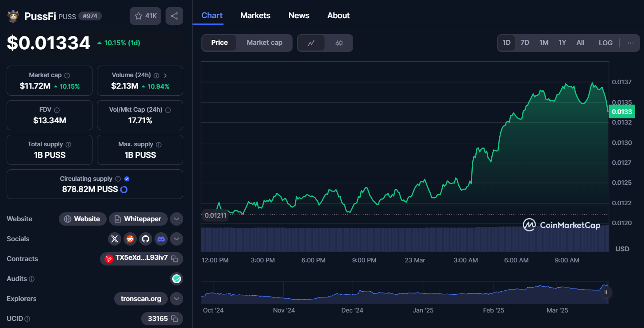The width and height of the screenshot is (644, 328).
Task: Show info tooltip for Market cap
Action: pos(67,75)
